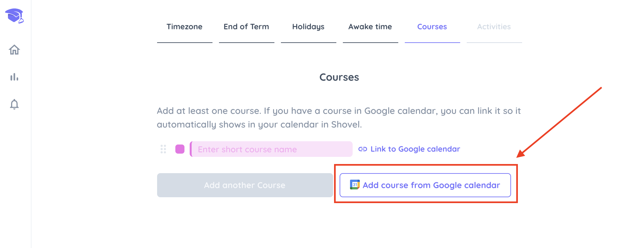Click the Courses page heading

(x=339, y=77)
